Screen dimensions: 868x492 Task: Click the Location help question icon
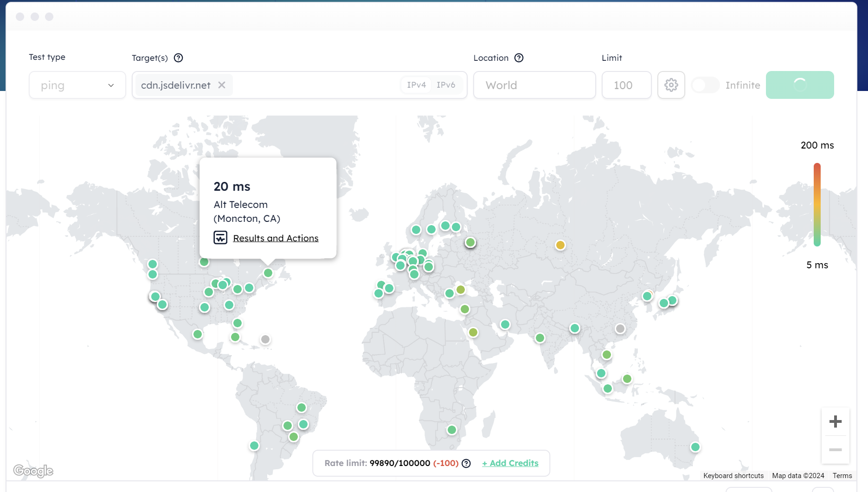519,58
